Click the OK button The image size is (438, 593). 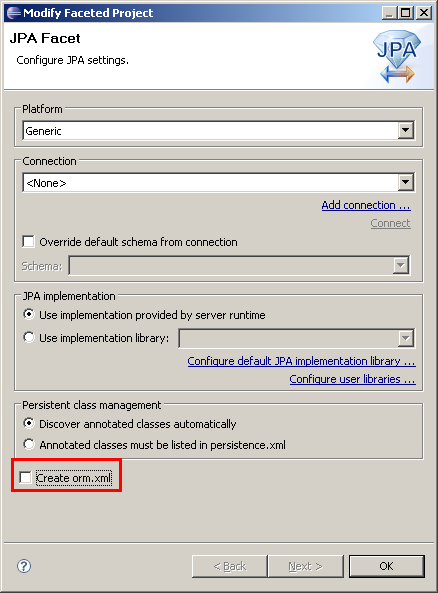pyautogui.click(x=387, y=566)
